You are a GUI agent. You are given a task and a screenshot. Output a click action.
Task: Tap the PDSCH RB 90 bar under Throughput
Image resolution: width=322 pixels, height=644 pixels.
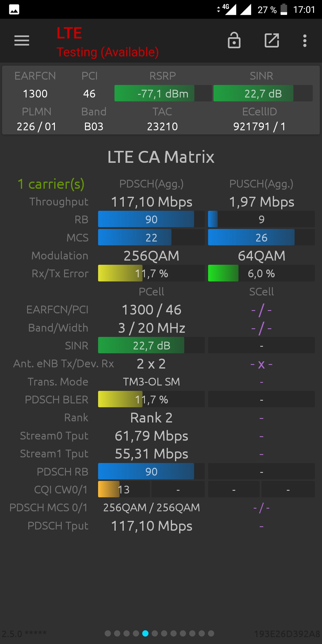pyautogui.click(x=151, y=219)
